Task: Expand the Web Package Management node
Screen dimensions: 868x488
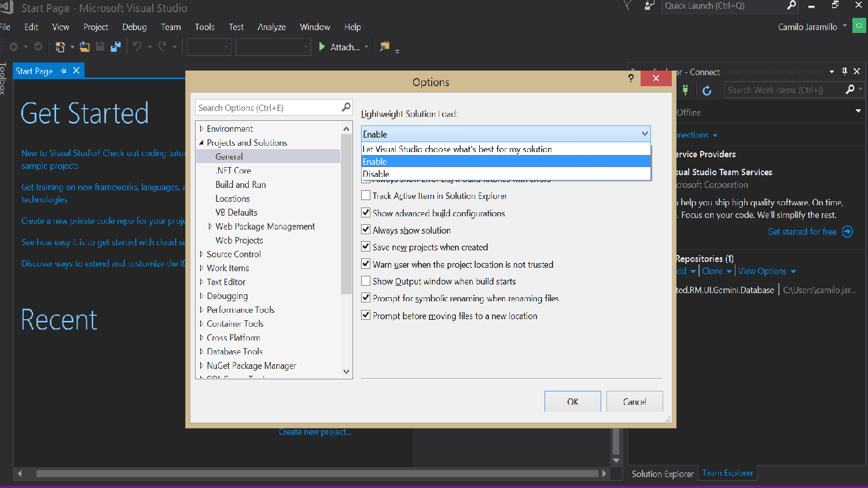Action: (210, 226)
